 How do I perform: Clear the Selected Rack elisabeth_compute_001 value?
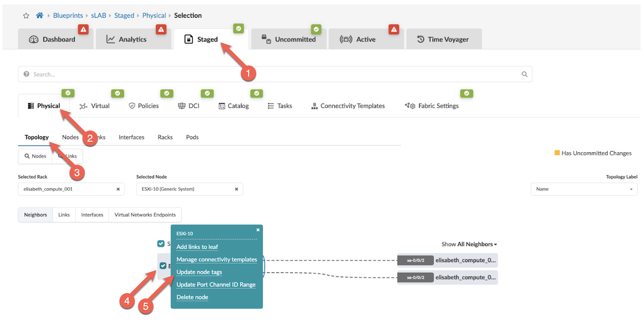click(118, 189)
